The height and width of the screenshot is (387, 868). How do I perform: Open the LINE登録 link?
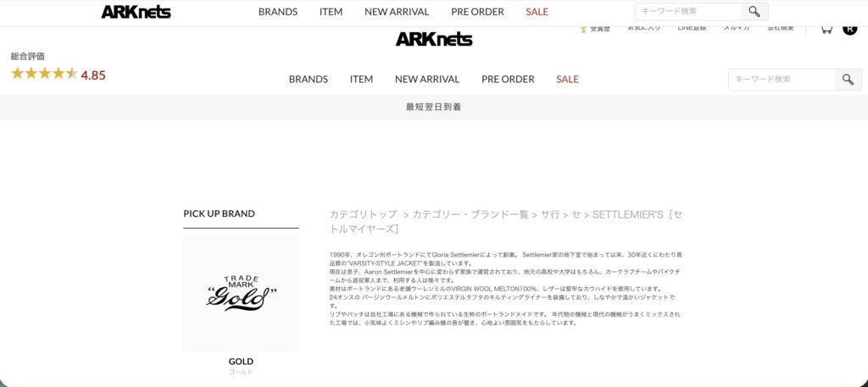692,28
